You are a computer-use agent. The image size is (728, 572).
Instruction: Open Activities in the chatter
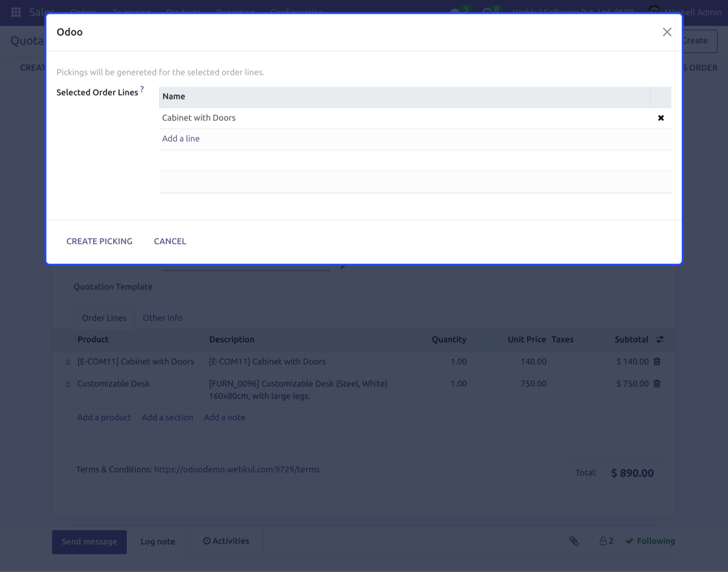tap(226, 541)
